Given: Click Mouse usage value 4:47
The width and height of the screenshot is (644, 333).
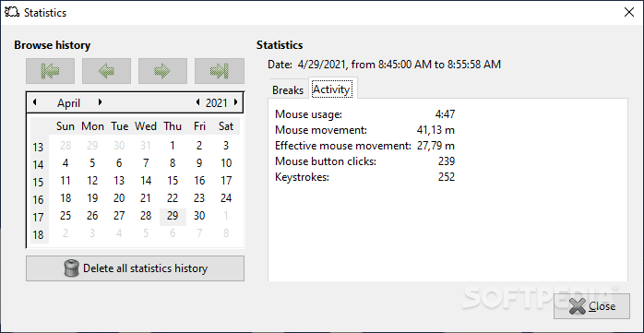Looking at the screenshot, I should point(446,114).
